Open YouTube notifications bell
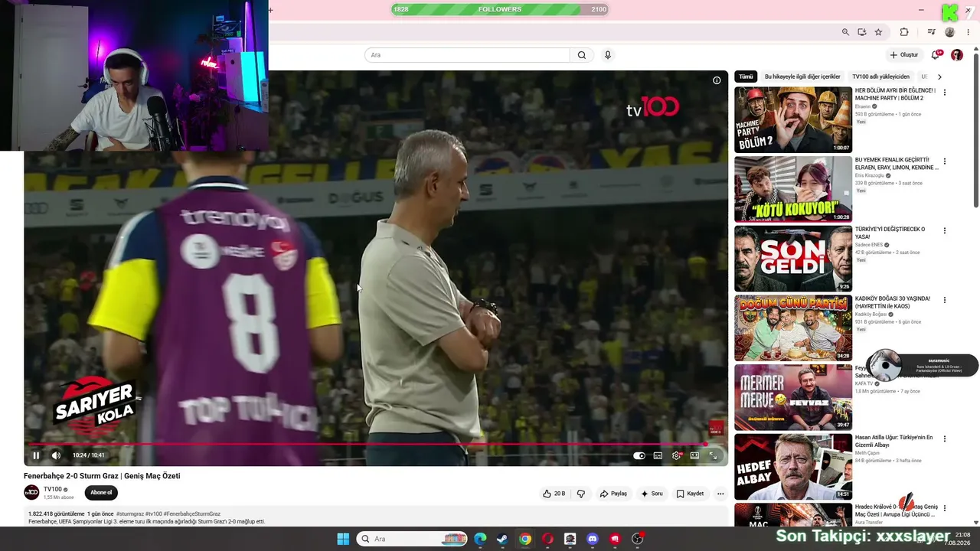The width and height of the screenshot is (980, 551). coord(936,55)
